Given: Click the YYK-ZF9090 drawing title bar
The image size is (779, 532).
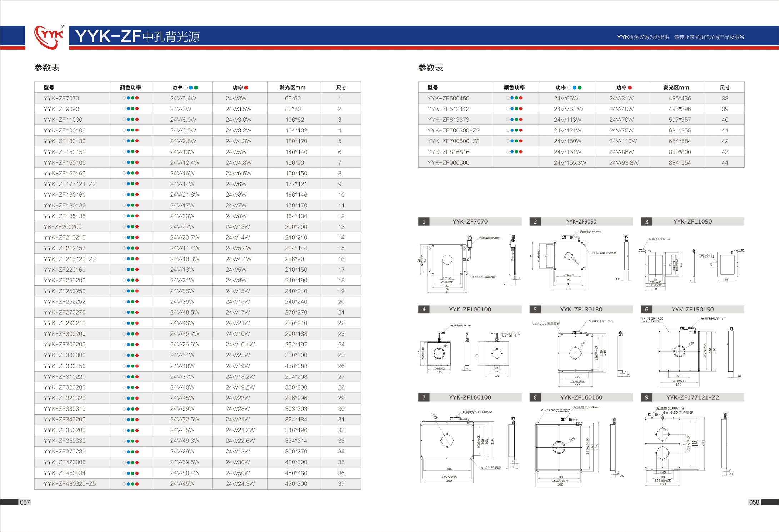Looking at the screenshot, I should click(x=581, y=221).
